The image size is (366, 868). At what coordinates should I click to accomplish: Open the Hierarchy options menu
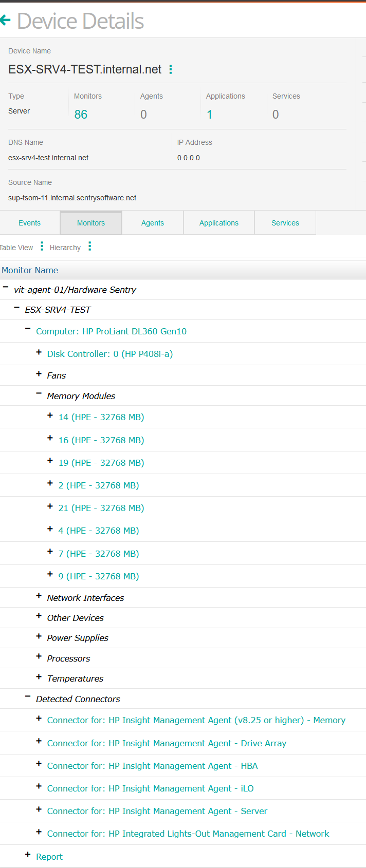click(x=89, y=247)
